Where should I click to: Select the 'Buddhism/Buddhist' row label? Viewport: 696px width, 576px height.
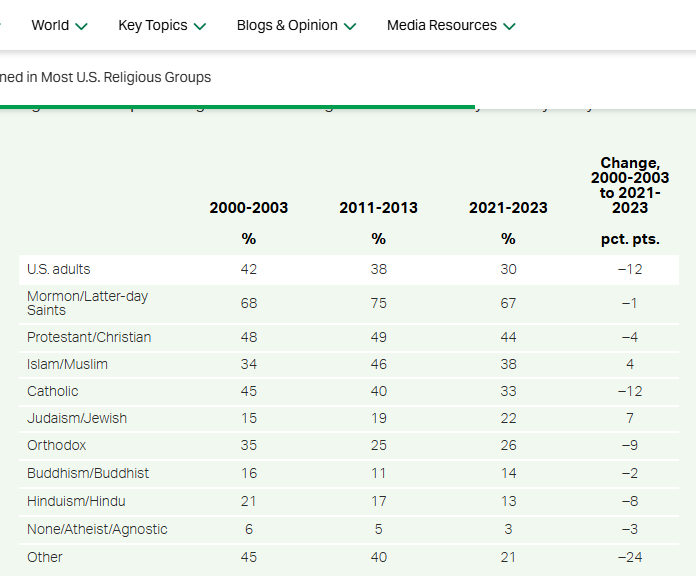pos(88,473)
